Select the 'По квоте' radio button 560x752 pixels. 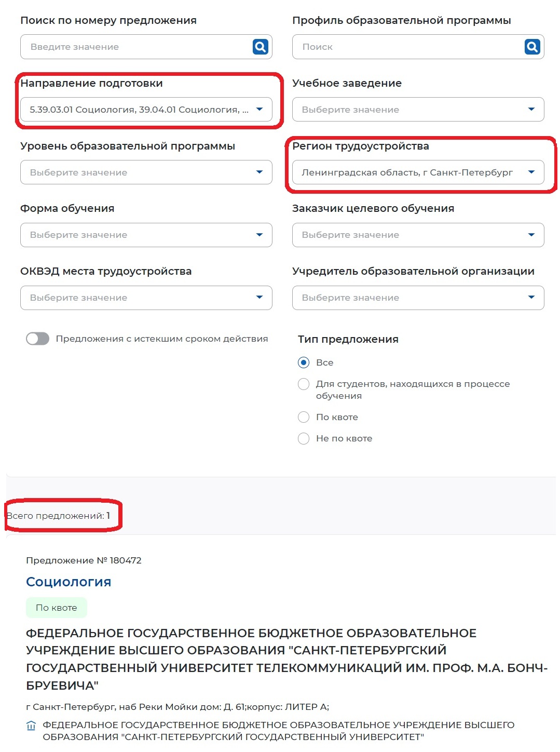pos(304,417)
